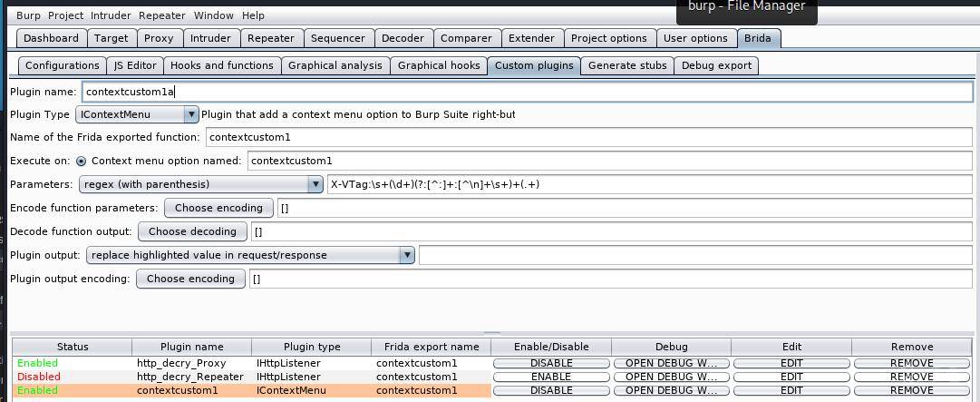Click Choose encoding for plugin output
The width and height of the screenshot is (980, 402).
[x=190, y=279]
